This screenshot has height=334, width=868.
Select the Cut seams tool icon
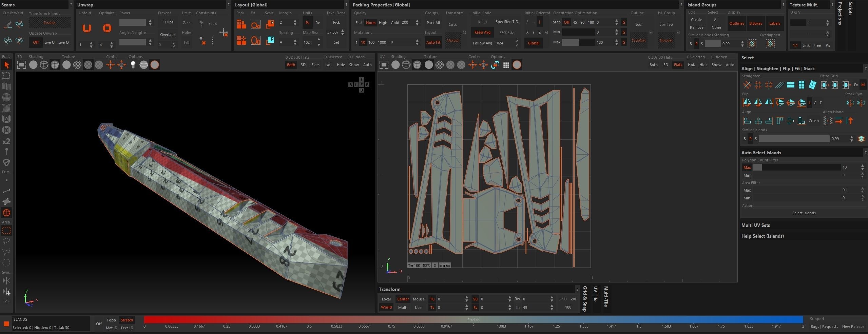pos(7,24)
